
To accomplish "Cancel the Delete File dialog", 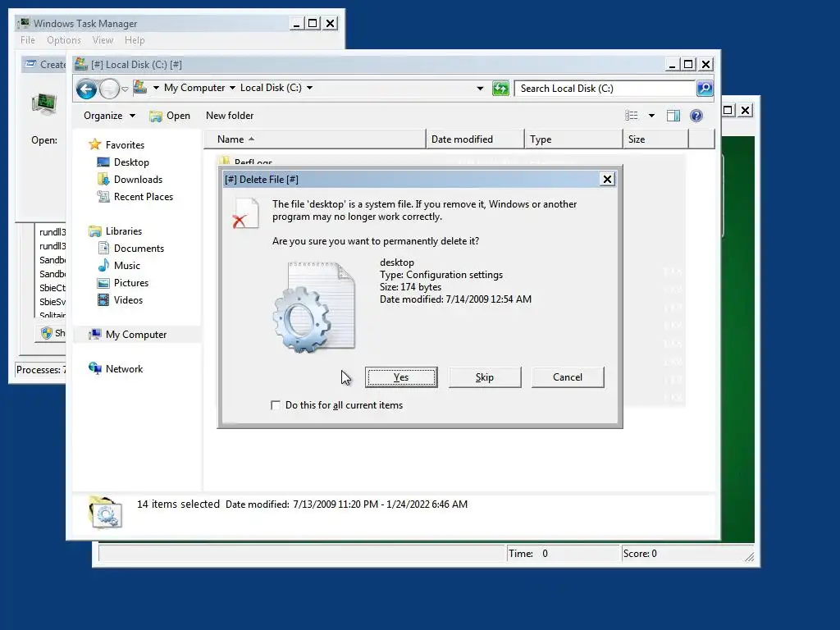I will 568,377.
